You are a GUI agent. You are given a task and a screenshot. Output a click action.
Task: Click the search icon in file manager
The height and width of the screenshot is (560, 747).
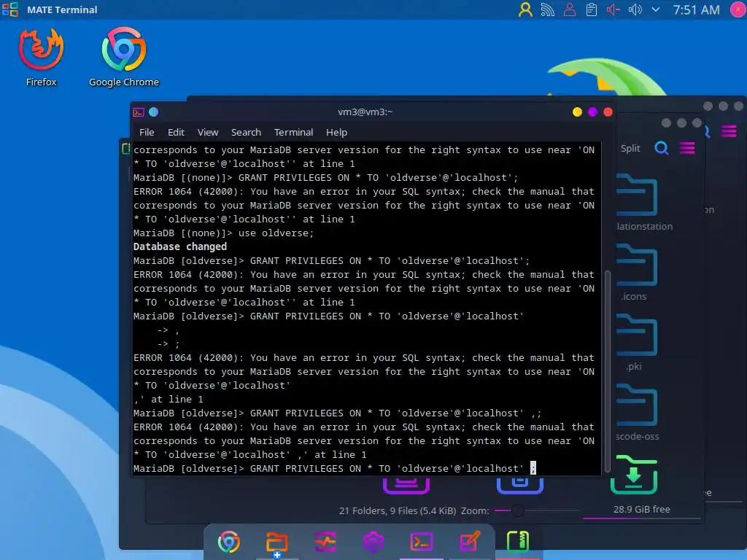(x=661, y=149)
